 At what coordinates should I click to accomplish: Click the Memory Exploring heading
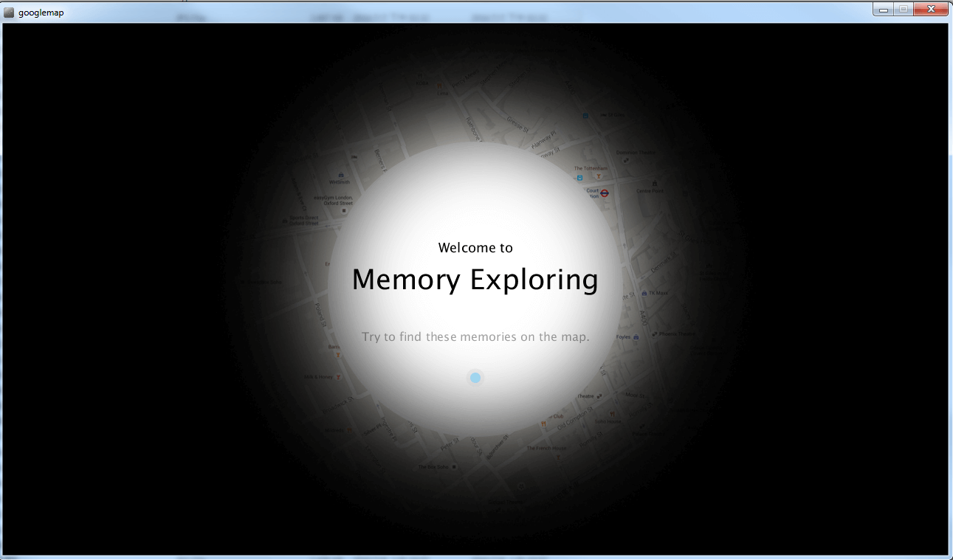[475, 280]
